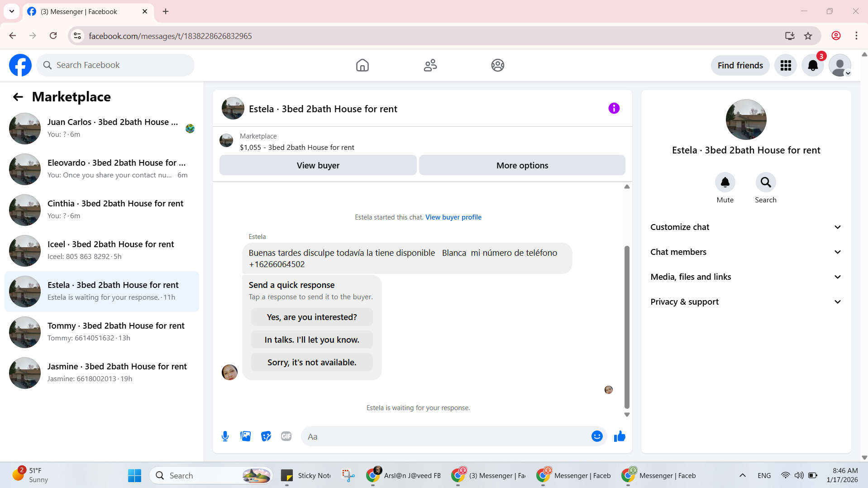This screenshot has width=868, height=488.
Task: Open the account profile avatar menu
Action: tap(840, 65)
